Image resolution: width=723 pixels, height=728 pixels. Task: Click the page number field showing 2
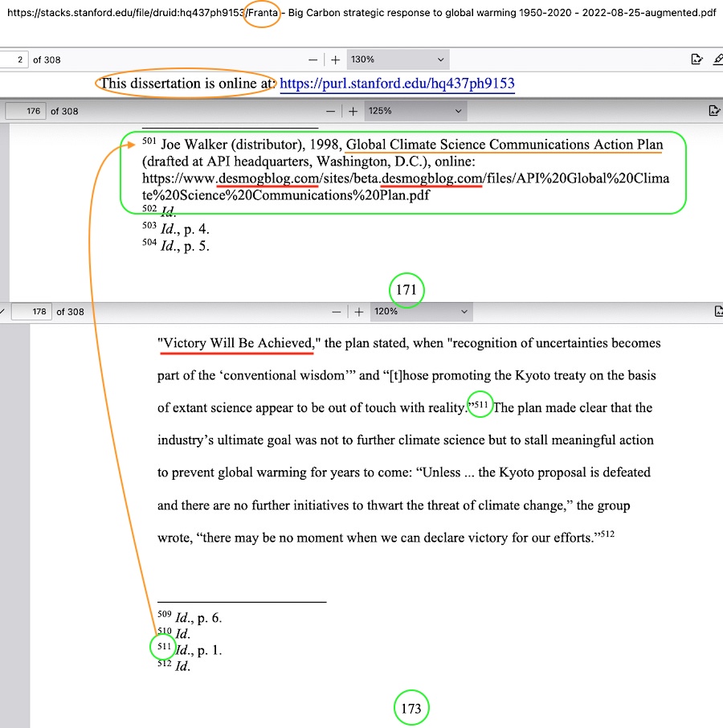[14, 60]
